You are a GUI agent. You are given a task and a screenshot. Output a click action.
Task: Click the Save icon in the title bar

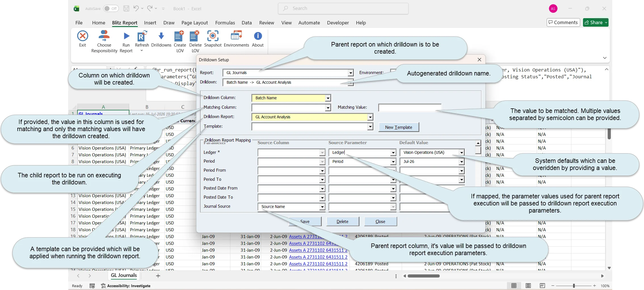coord(126,9)
